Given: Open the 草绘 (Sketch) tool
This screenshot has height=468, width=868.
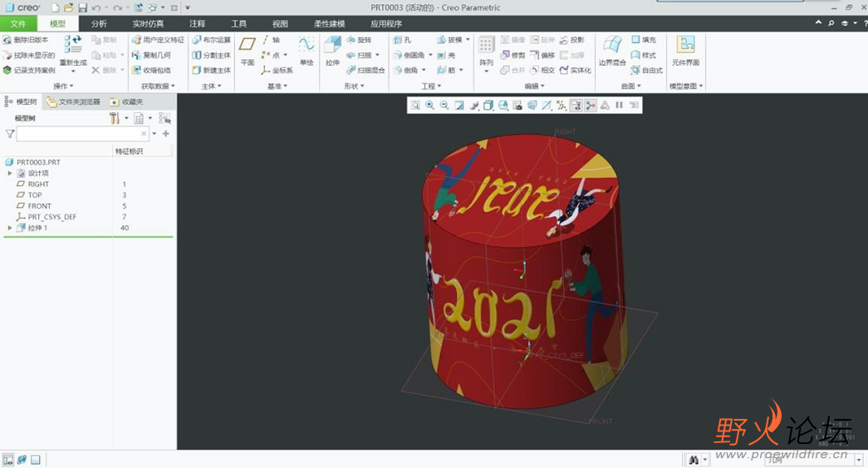Looking at the screenshot, I should pos(306,51).
